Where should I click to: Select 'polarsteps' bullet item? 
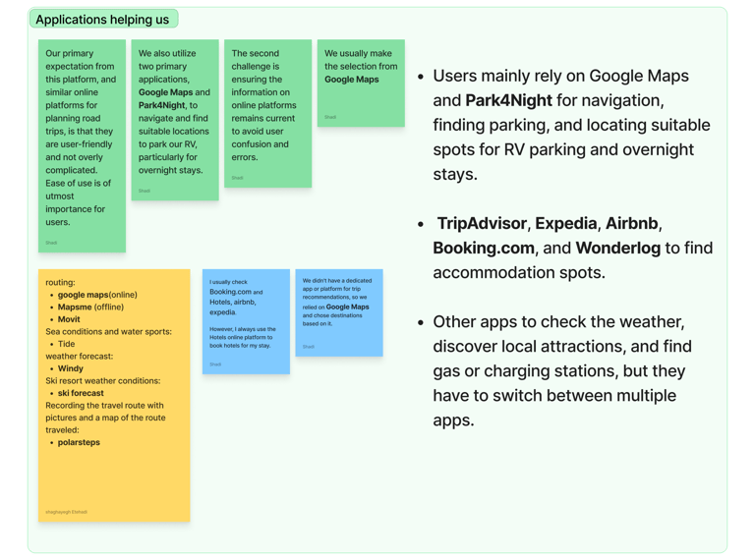[79, 442]
